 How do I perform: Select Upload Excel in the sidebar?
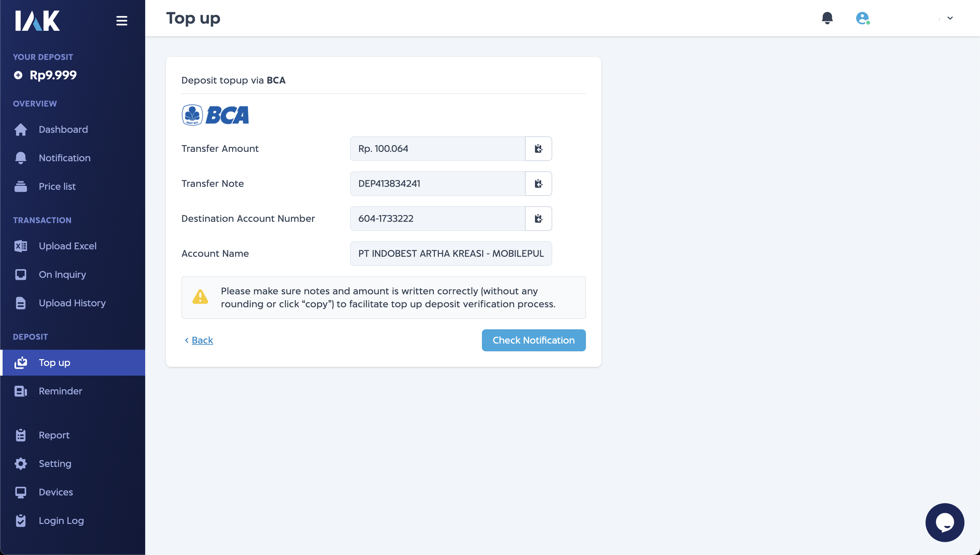click(67, 246)
